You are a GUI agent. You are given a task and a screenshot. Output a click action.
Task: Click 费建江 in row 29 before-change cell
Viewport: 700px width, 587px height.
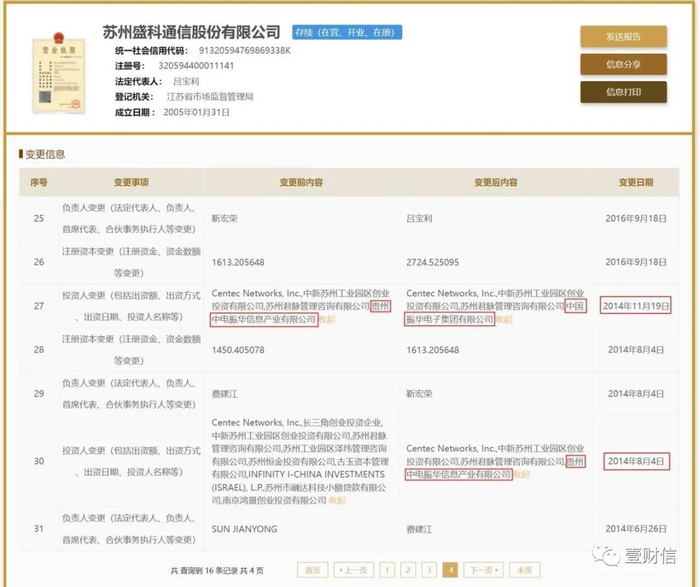(x=225, y=394)
